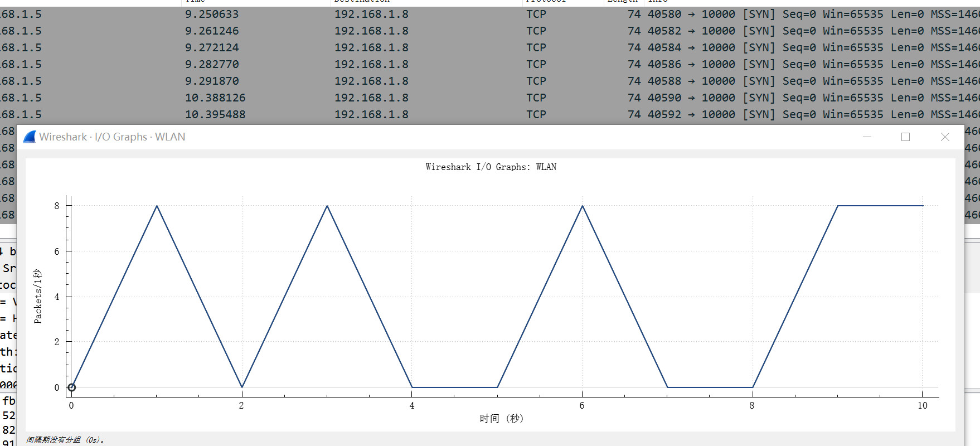The image size is (980, 446).
Task: Click the circle marker at graph origin
Action: [x=71, y=387]
